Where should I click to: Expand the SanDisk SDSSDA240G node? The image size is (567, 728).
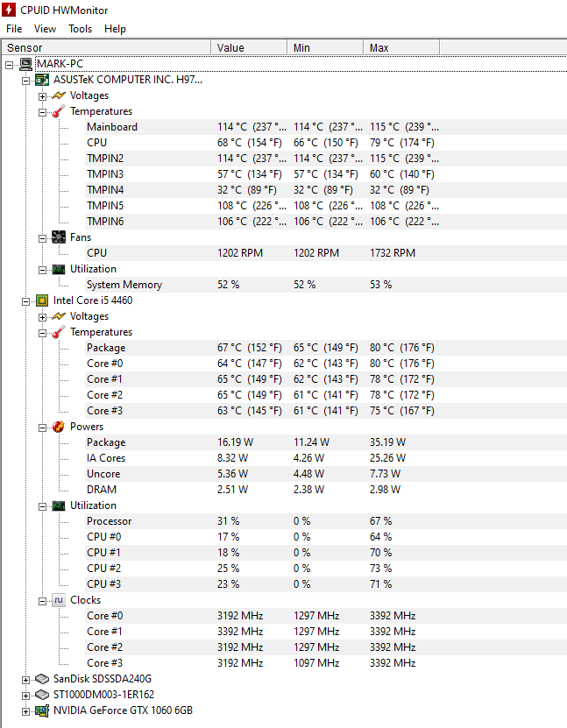[x=25, y=679]
